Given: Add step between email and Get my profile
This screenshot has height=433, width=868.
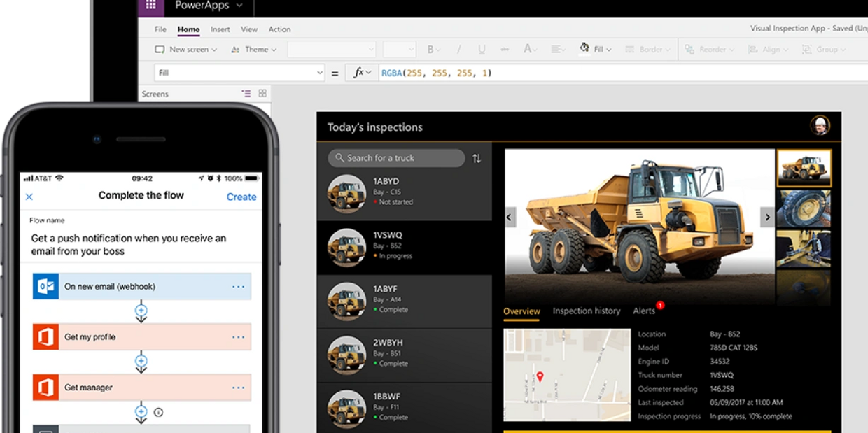Looking at the screenshot, I should (141, 310).
